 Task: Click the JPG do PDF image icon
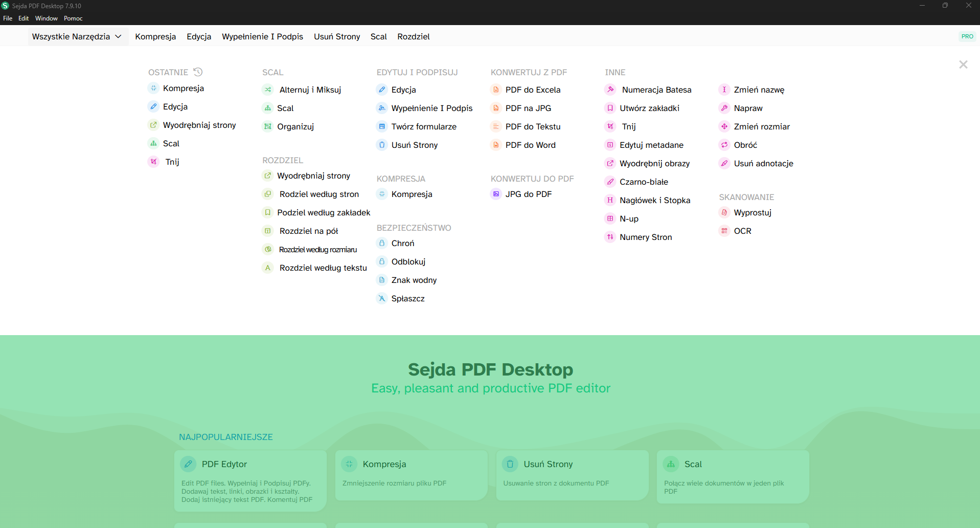pos(496,194)
